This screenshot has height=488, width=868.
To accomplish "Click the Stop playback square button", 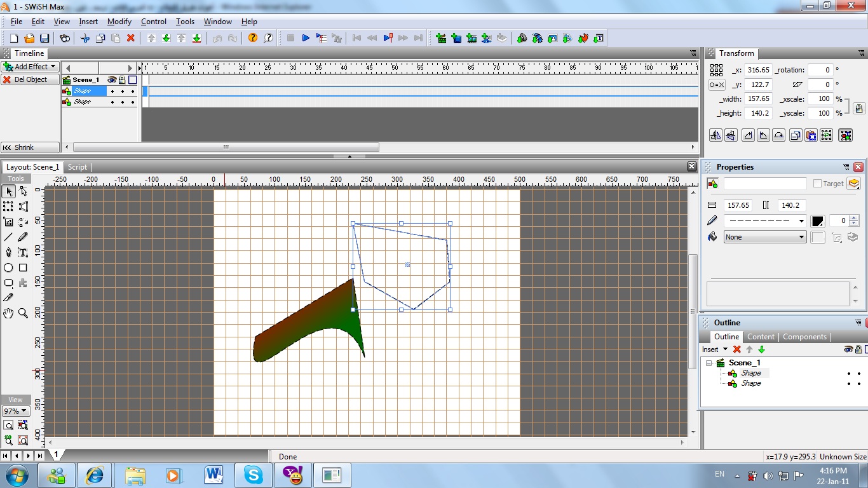I will (290, 38).
